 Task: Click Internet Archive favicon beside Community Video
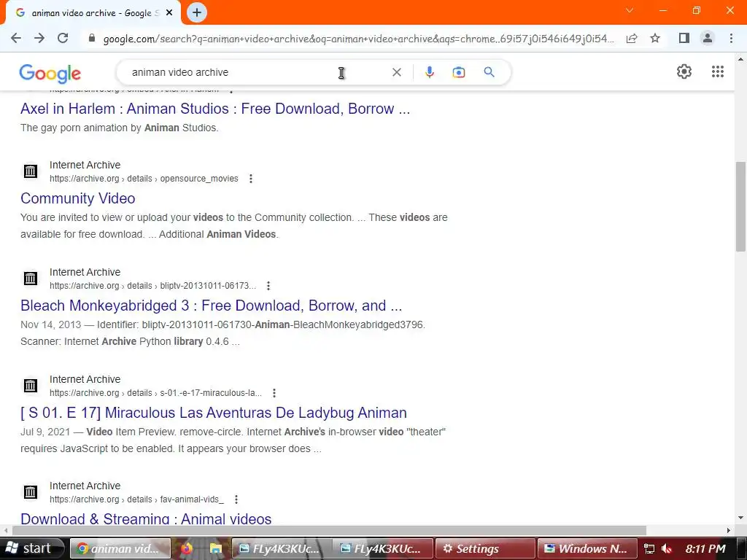31,171
